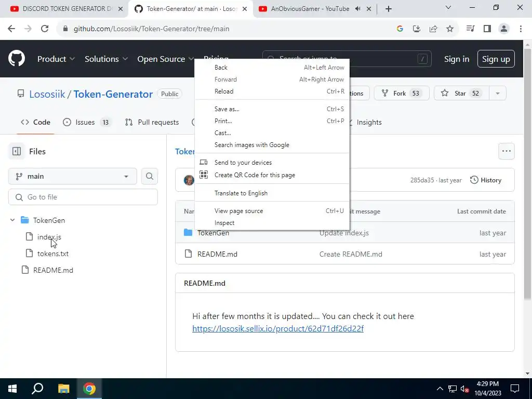The width and height of the screenshot is (532, 399).
Task: Open the notification center icon
Action: coord(515,389)
